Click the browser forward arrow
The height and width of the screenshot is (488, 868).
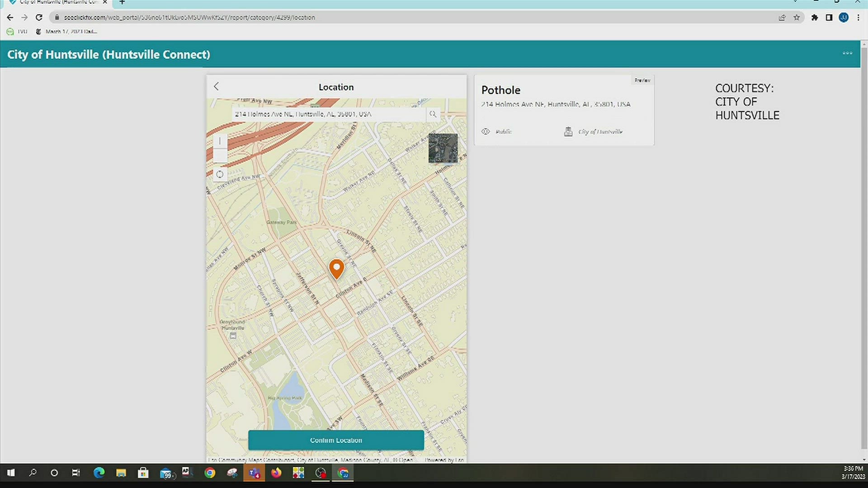coord(24,18)
